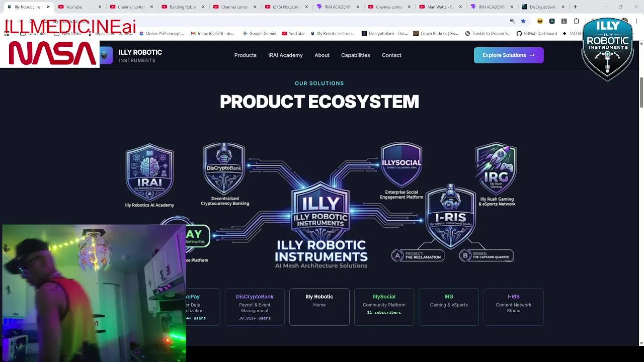Click 'AI Mesh Architecture Solutions' tagline
The image size is (644, 362).
(x=321, y=265)
